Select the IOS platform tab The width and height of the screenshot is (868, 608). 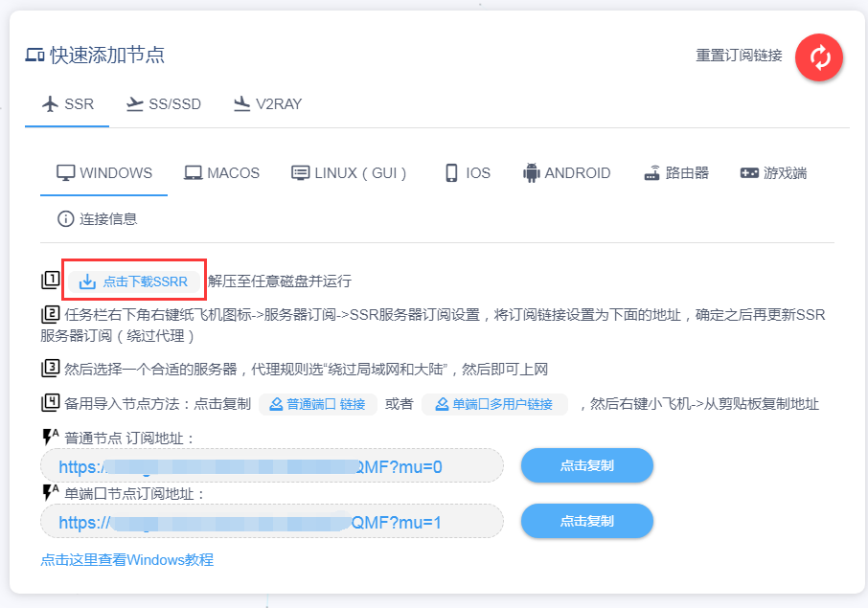pyautogui.click(x=468, y=173)
